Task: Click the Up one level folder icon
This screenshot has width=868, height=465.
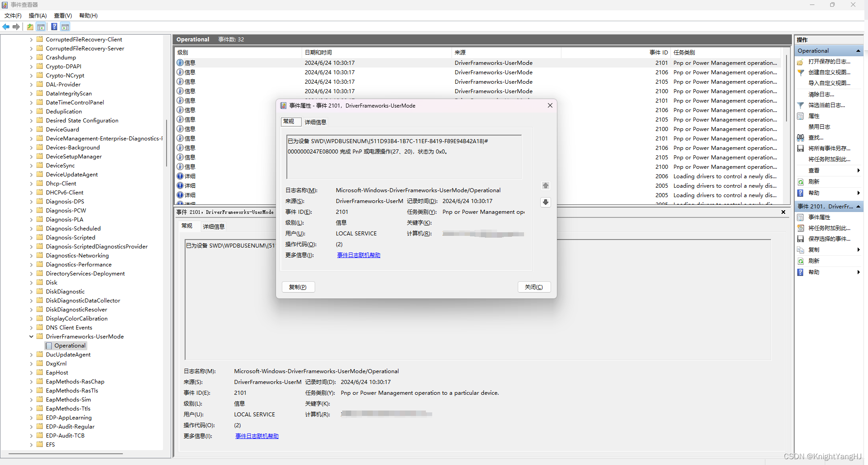Action: 30,27
